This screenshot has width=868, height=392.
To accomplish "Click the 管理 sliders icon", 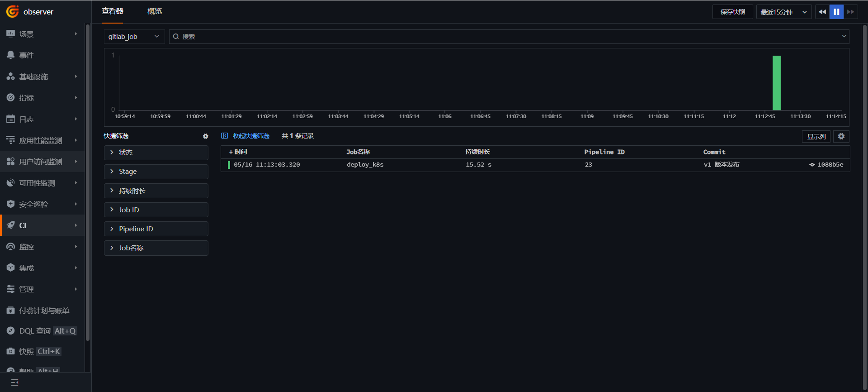I will point(10,289).
